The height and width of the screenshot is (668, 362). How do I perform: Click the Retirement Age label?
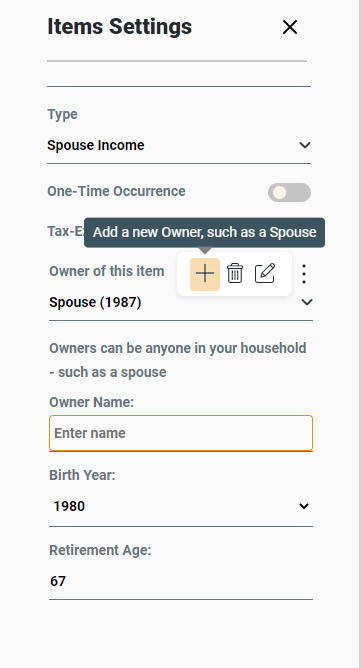click(100, 550)
